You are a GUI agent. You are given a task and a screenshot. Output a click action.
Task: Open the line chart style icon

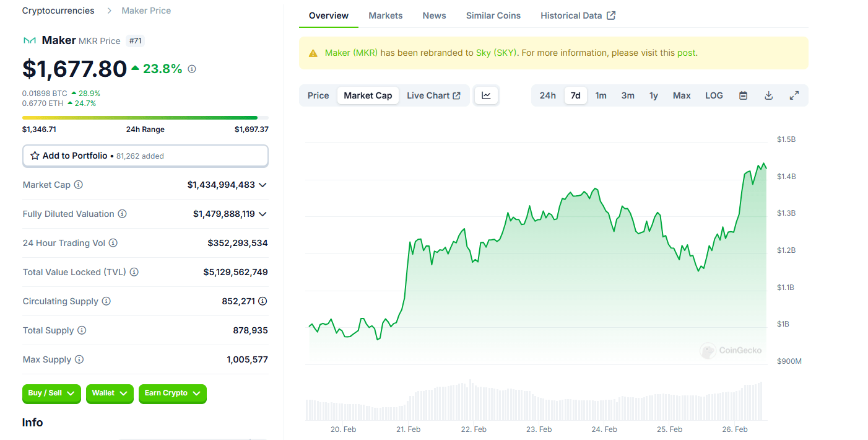(x=486, y=95)
